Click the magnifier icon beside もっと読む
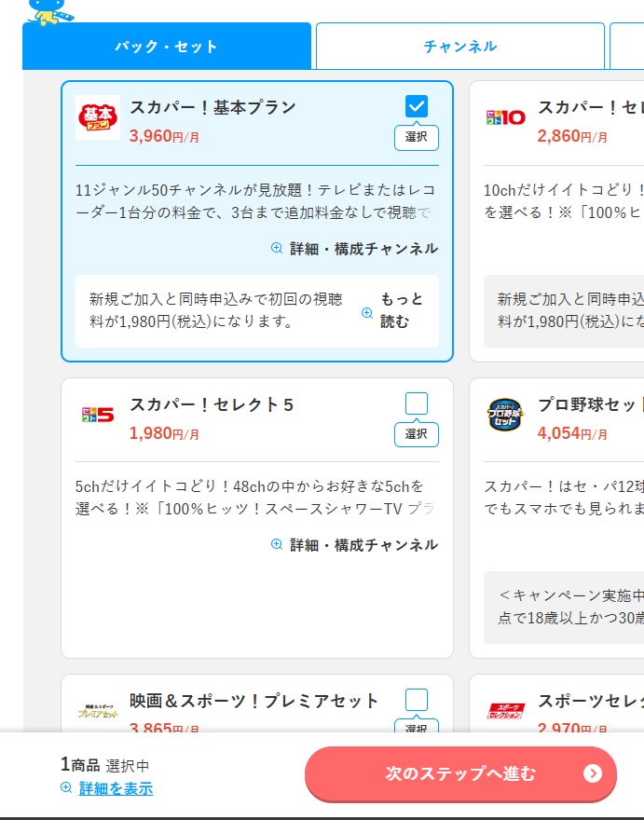 tap(367, 313)
